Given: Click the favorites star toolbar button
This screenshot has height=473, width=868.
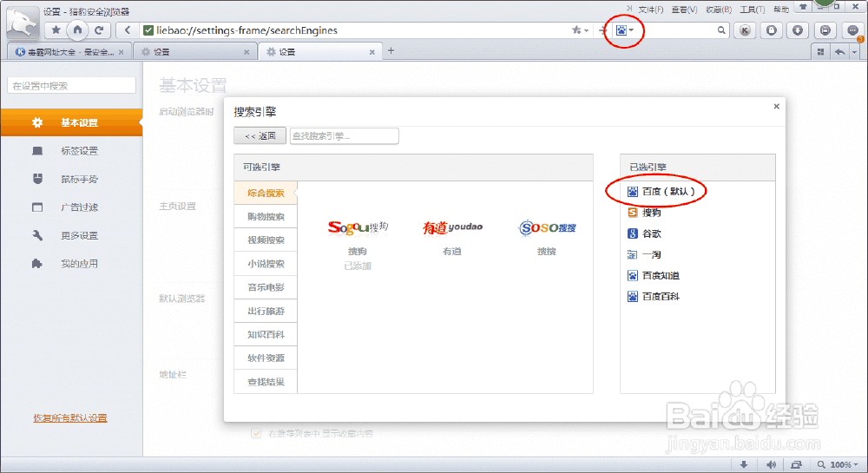Looking at the screenshot, I should (56, 30).
